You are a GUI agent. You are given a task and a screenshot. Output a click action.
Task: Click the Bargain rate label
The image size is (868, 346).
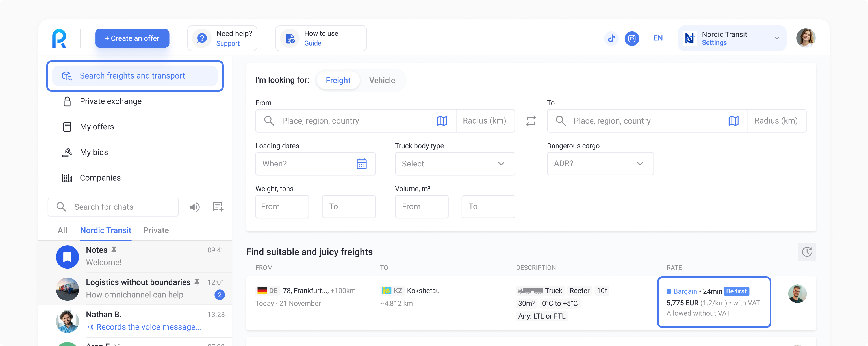685,291
